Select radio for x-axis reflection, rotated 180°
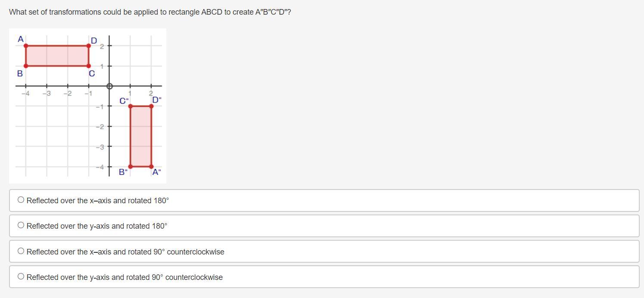Viewport: 644px width, 298px height. point(21,200)
